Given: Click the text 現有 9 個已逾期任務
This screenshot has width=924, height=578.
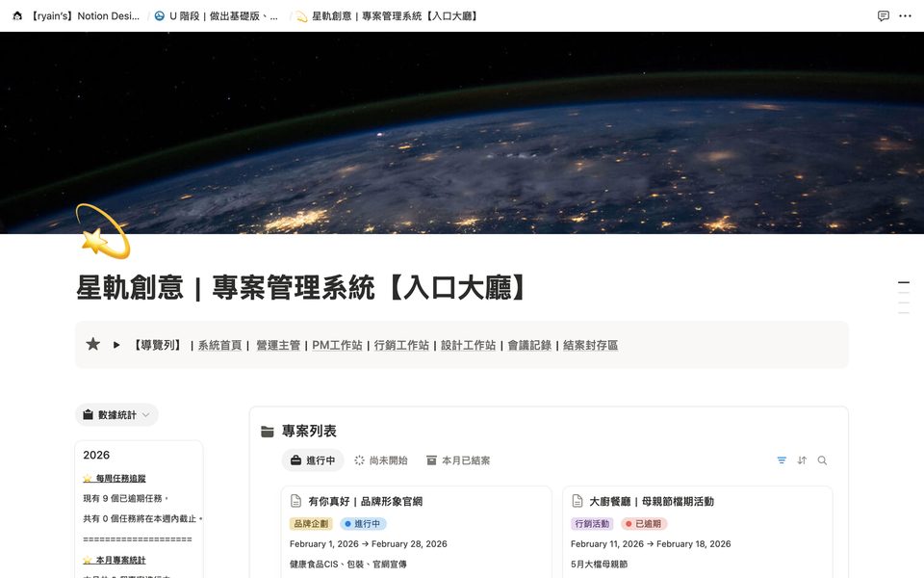Looking at the screenshot, I should pyautogui.click(x=125, y=498).
